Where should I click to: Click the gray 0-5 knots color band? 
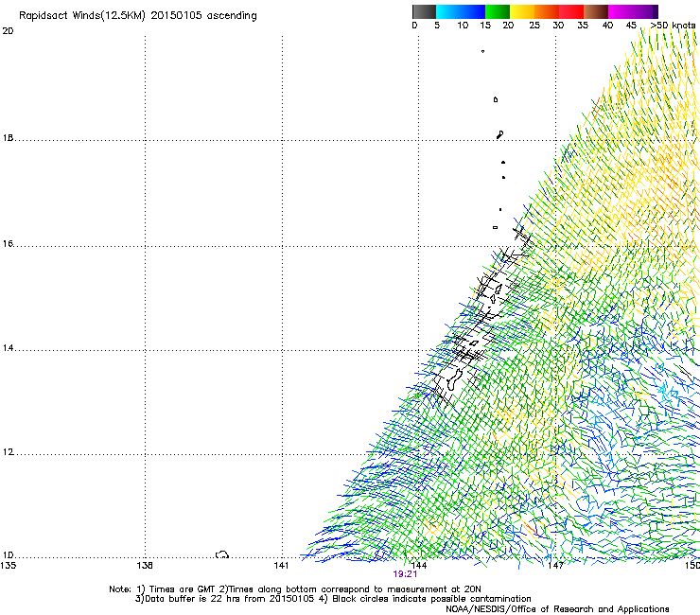425,11
